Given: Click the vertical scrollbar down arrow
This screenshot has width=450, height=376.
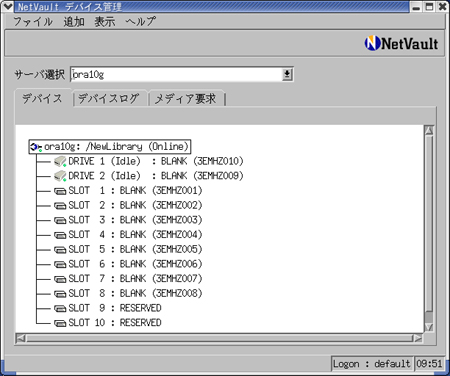Looking at the screenshot, I should point(429,327).
